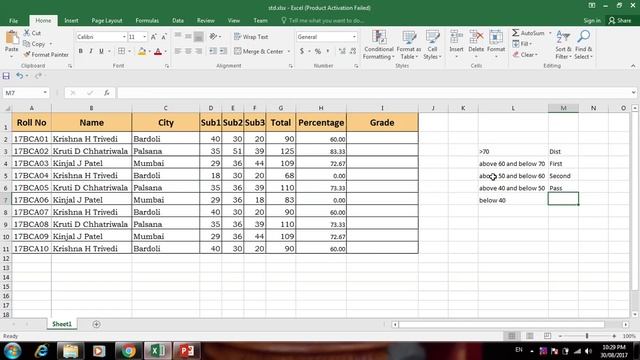Image resolution: width=640 pixels, height=360 pixels.
Task: Toggle Wrap Text
Action: click(x=251, y=37)
